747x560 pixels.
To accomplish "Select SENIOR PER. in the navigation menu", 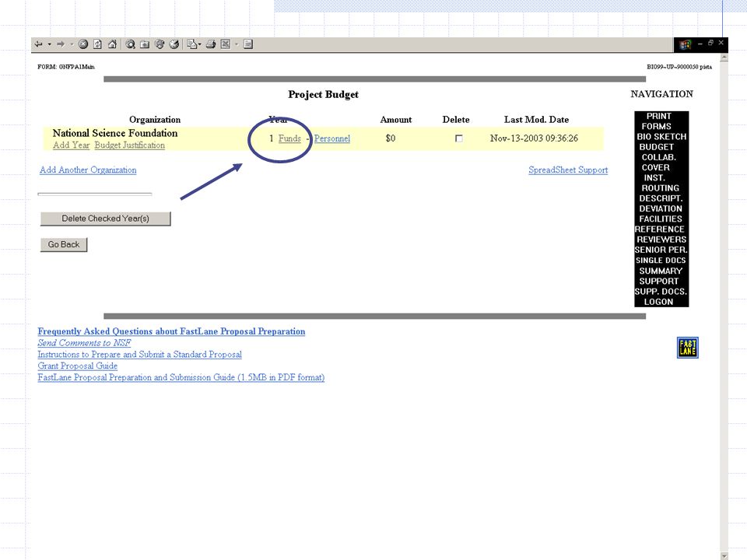I will 661,250.
